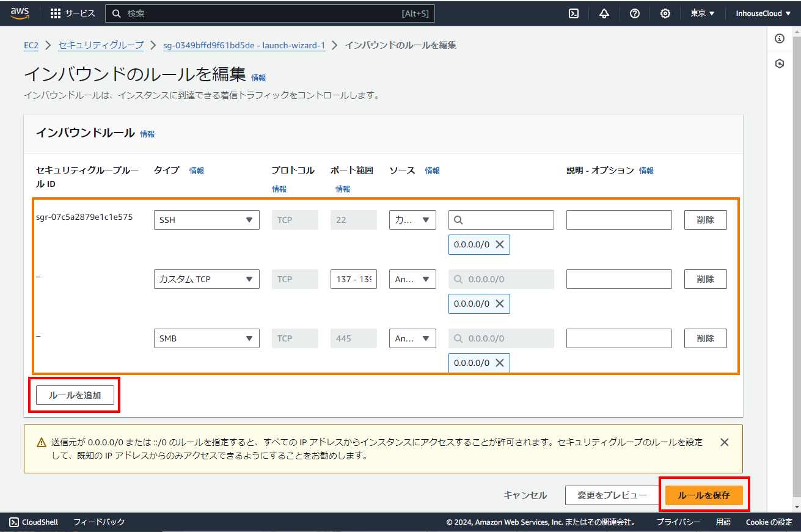The image size is (801, 532).
Task: Open the SSH type dropdown
Action: click(x=207, y=220)
